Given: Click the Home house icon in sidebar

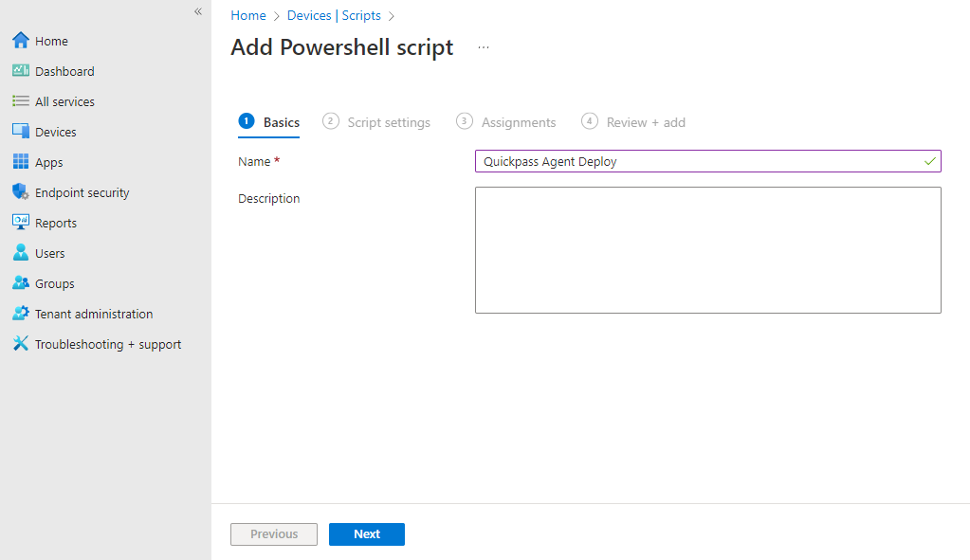Looking at the screenshot, I should (21, 40).
